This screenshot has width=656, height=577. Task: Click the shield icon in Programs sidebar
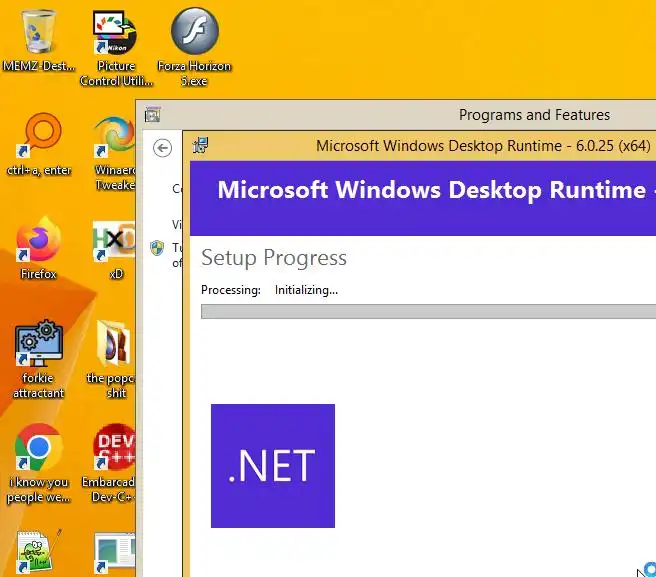[157, 248]
